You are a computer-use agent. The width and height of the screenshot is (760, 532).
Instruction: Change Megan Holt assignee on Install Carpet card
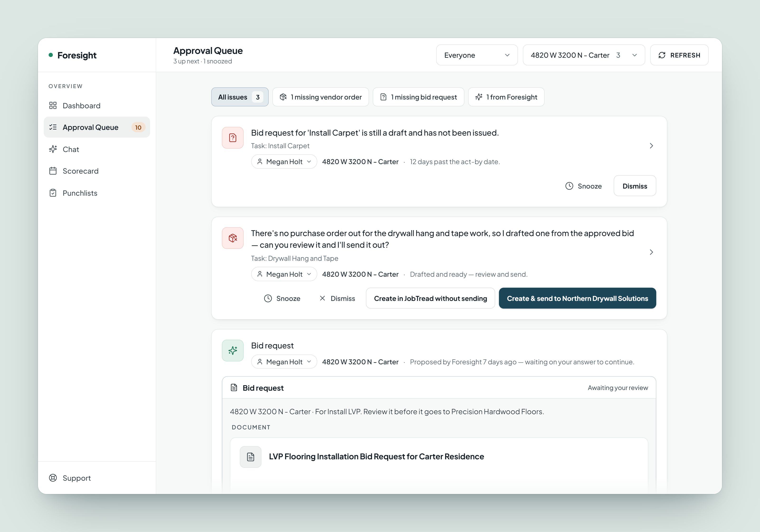point(284,162)
